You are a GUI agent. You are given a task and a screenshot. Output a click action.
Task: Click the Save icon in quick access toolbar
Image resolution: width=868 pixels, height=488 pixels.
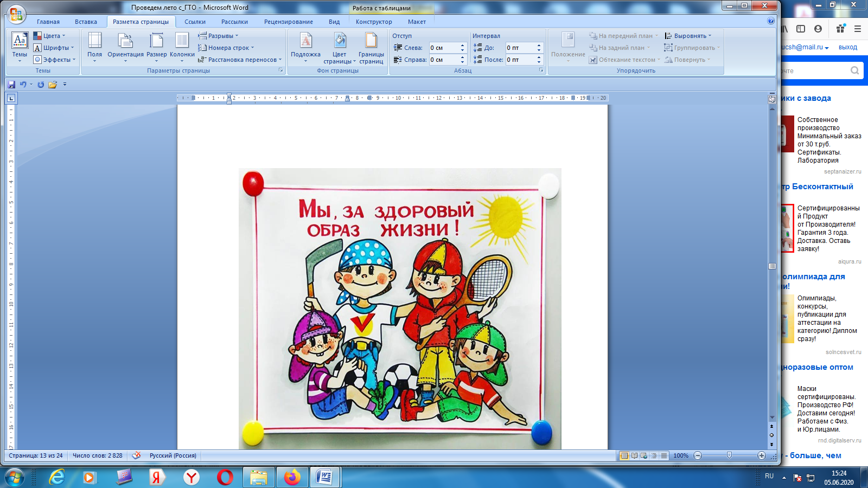[11, 85]
